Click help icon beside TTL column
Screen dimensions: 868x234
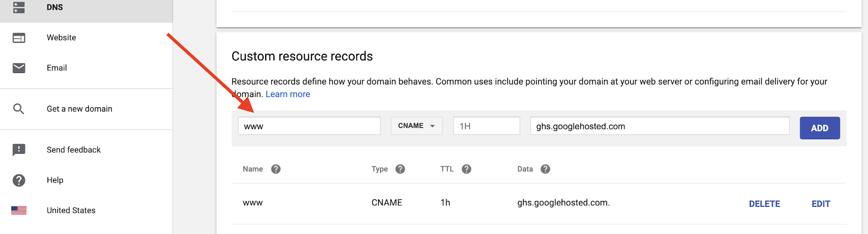click(467, 169)
